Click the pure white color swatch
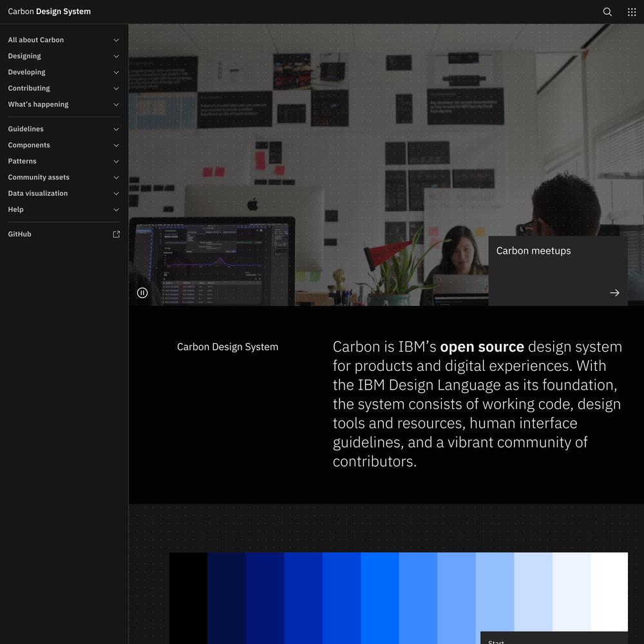644x644 pixels. click(x=609, y=591)
